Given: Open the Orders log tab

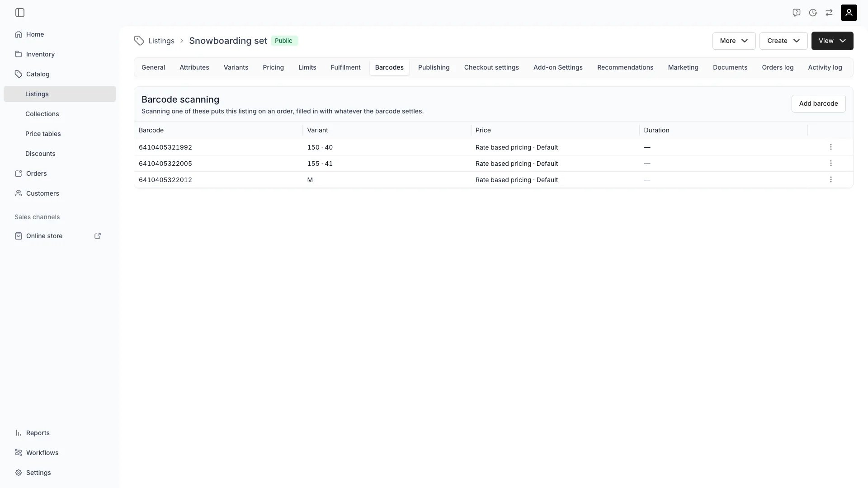Looking at the screenshot, I should pos(778,67).
